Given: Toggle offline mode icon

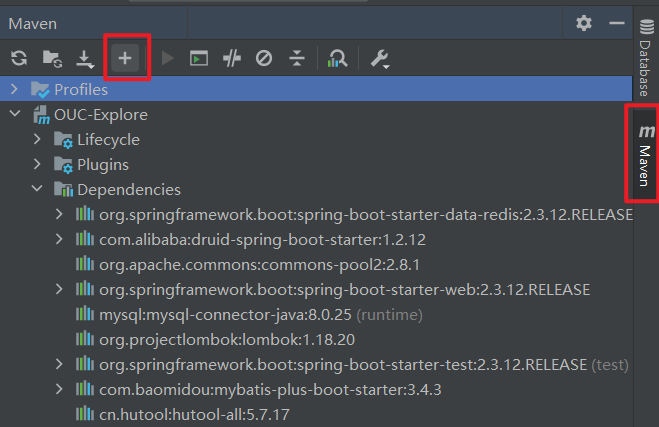Looking at the screenshot, I should point(232,58).
